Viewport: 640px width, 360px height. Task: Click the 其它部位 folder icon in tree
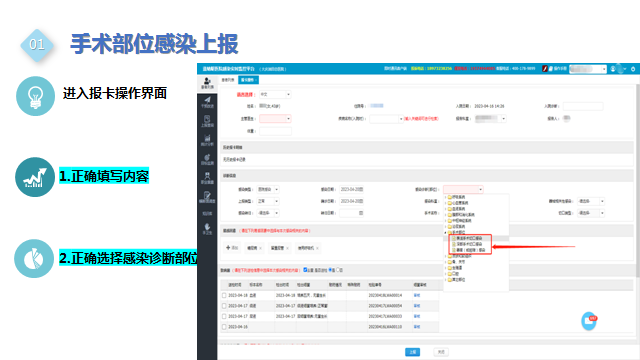click(x=450, y=280)
